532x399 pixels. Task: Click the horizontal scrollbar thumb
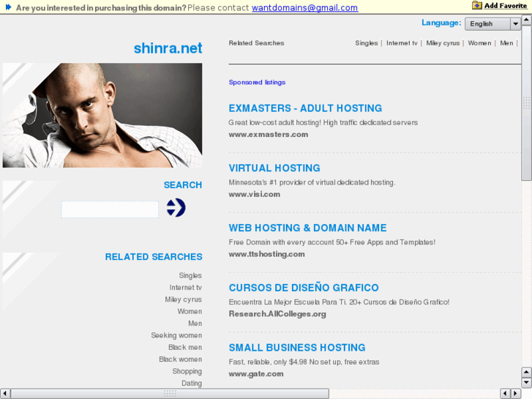[x=170, y=394]
